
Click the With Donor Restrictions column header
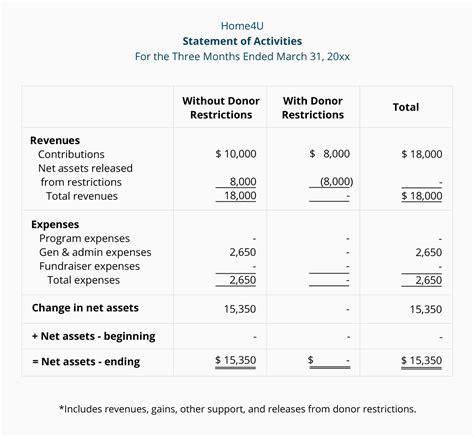pos(313,107)
